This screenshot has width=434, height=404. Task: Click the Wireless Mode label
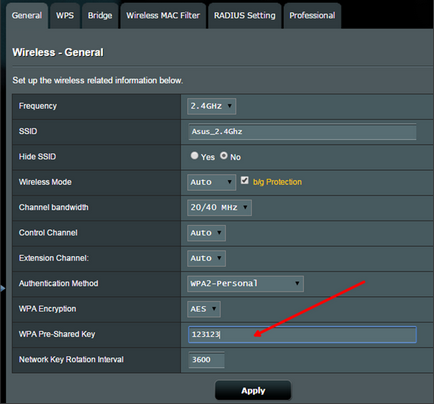(x=45, y=182)
